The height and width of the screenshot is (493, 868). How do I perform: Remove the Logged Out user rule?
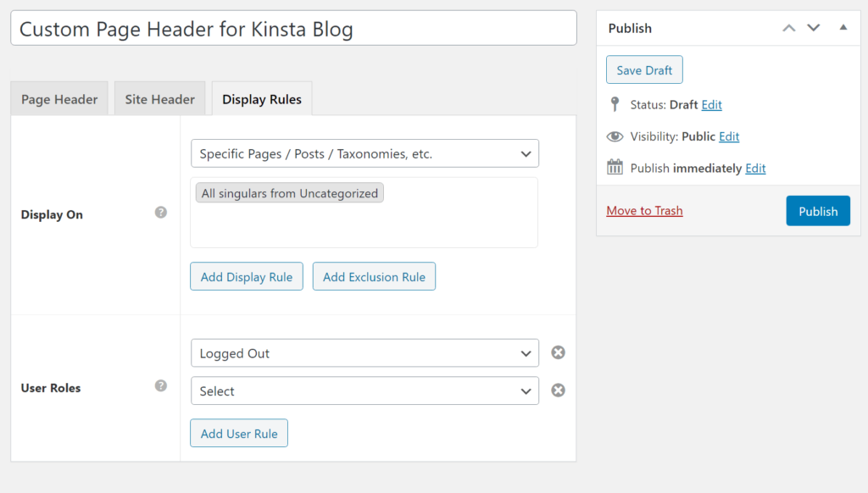(x=558, y=352)
